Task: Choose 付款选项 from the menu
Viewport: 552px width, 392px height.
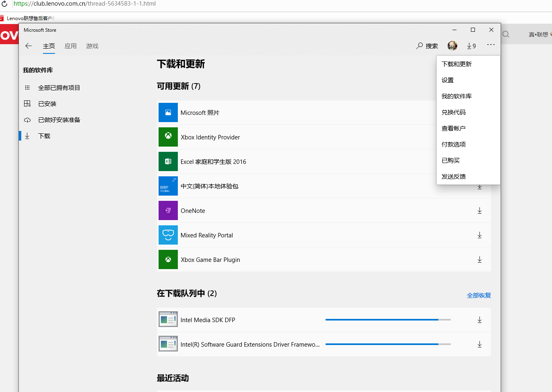Action: [x=468, y=144]
